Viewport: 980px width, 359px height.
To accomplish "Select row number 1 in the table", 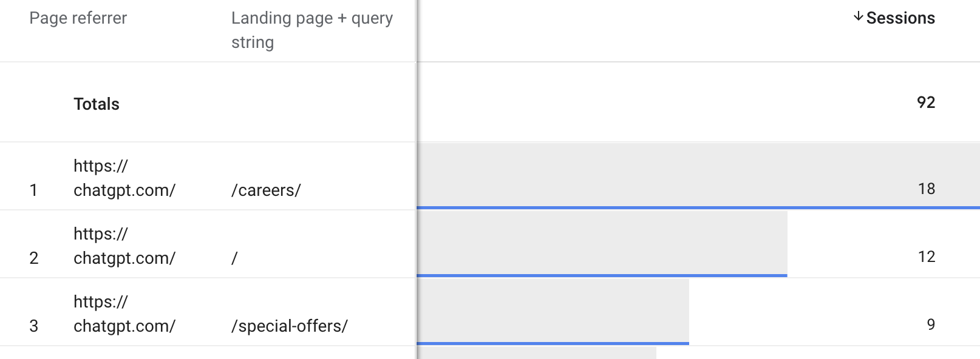I will tap(34, 190).
